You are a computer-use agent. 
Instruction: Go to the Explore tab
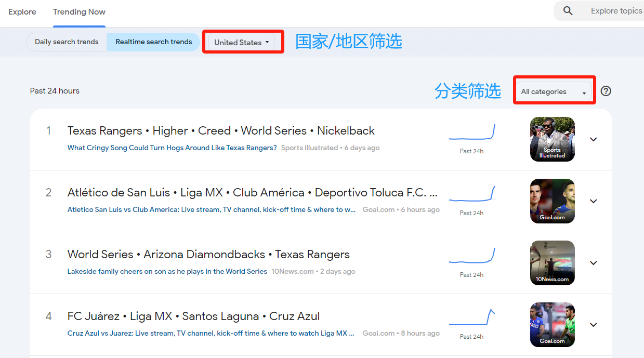pos(22,12)
